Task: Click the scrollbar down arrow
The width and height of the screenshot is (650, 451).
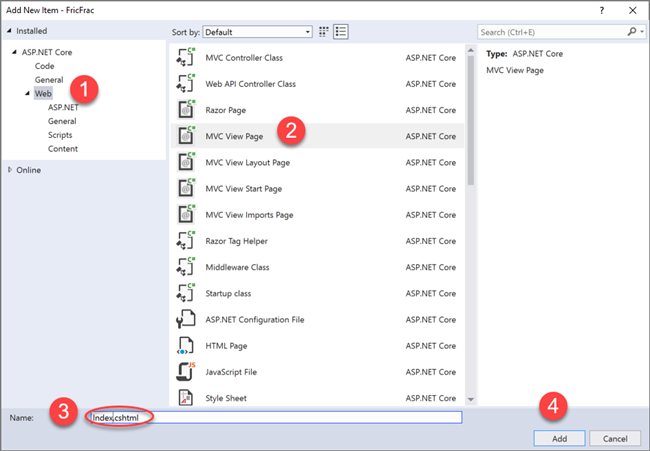Action: [471, 399]
